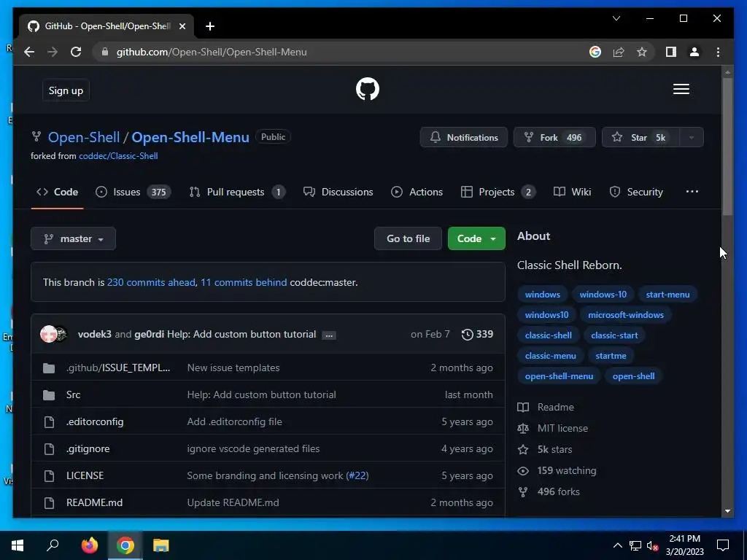The image size is (747, 560).
Task: Go to the Discussions tab
Action: [x=338, y=192]
